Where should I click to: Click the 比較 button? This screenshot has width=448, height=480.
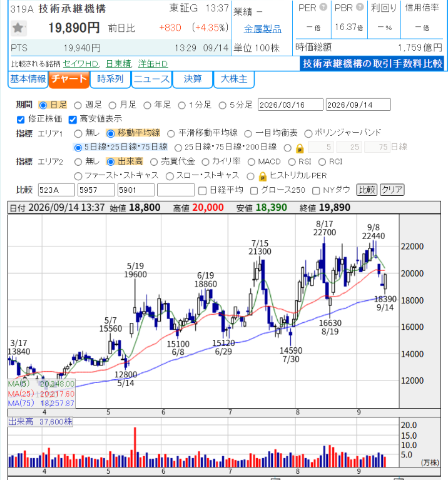click(x=367, y=190)
